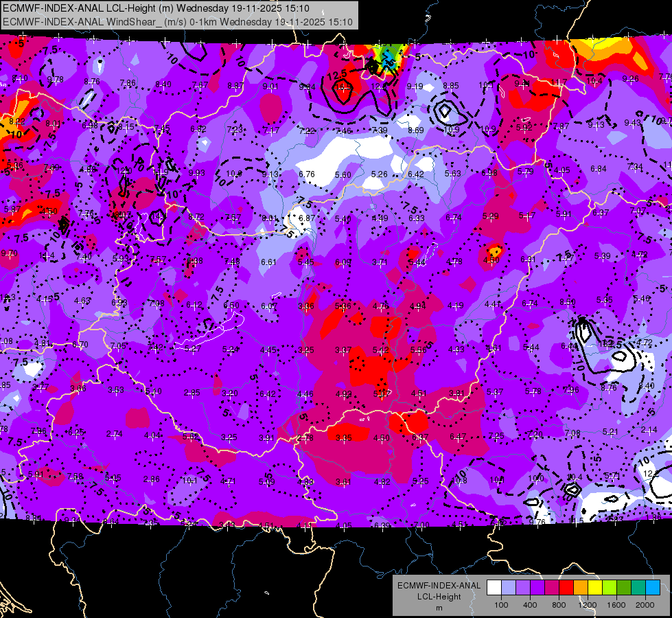Click the grid value 8.50
This screenshot has width=672, height=618.
(x=568, y=302)
